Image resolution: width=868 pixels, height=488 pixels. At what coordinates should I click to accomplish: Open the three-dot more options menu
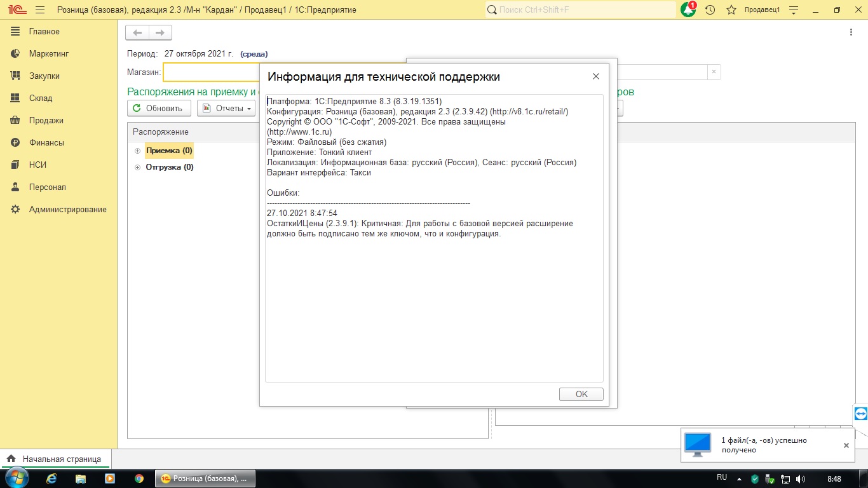[851, 32]
